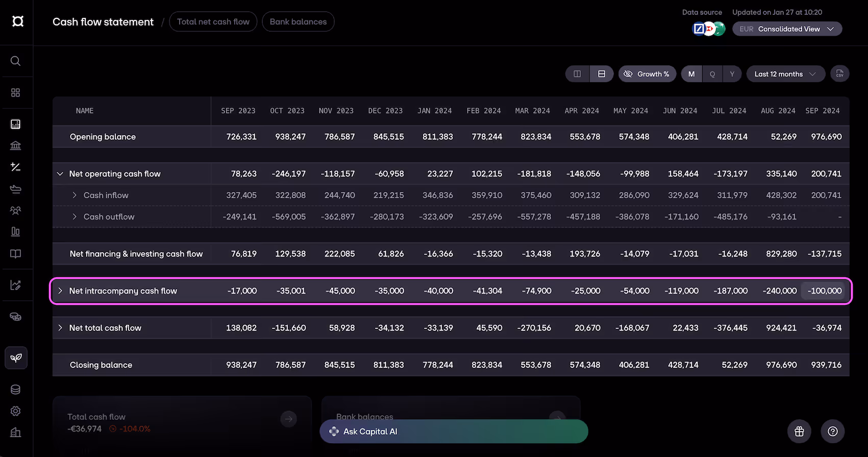Viewport: 868px width, 457px height.
Task: Switch to Bank balances tab
Action: pyautogui.click(x=298, y=21)
